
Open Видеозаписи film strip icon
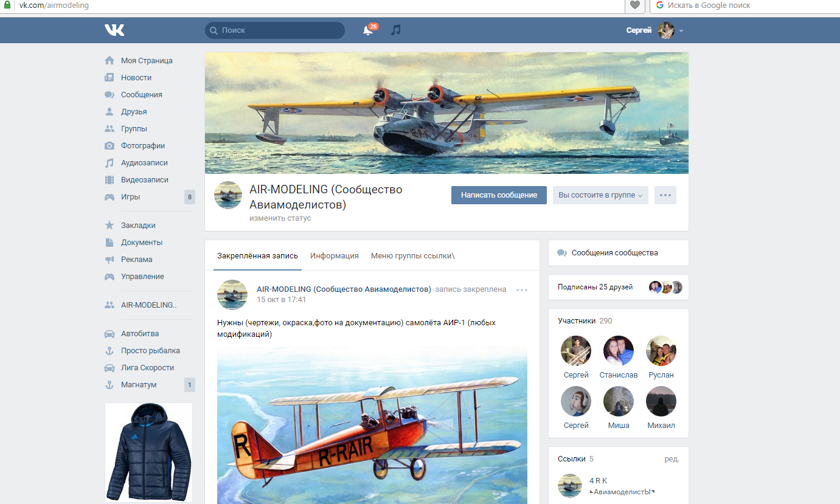coord(109,179)
